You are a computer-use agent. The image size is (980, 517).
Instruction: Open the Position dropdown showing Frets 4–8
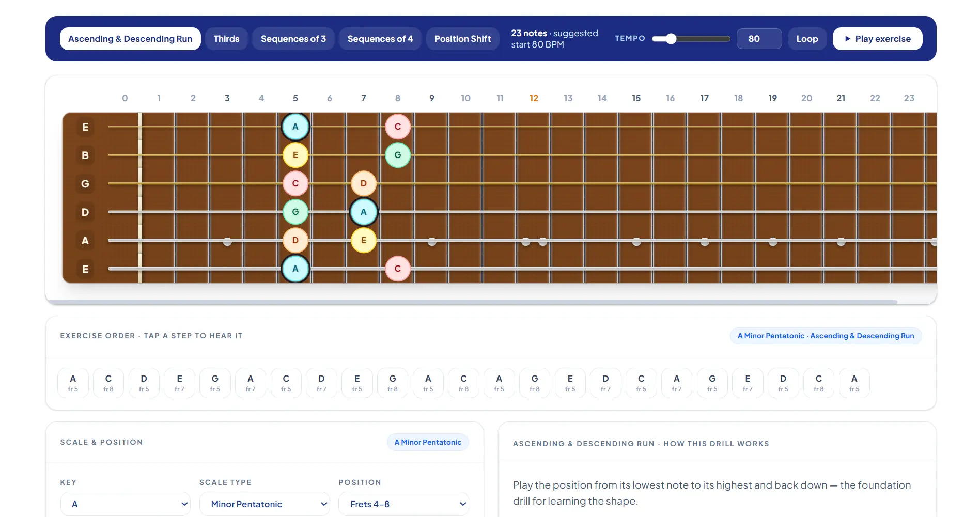pos(403,504)
